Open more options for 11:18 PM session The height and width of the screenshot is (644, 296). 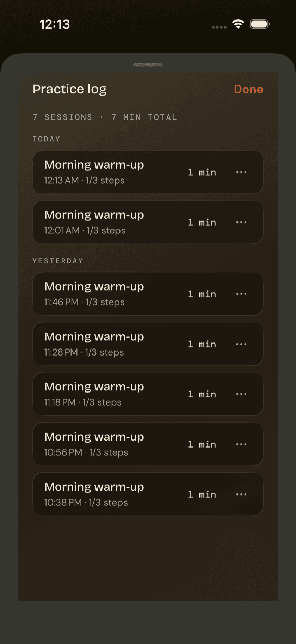click(x=241, y=394)
